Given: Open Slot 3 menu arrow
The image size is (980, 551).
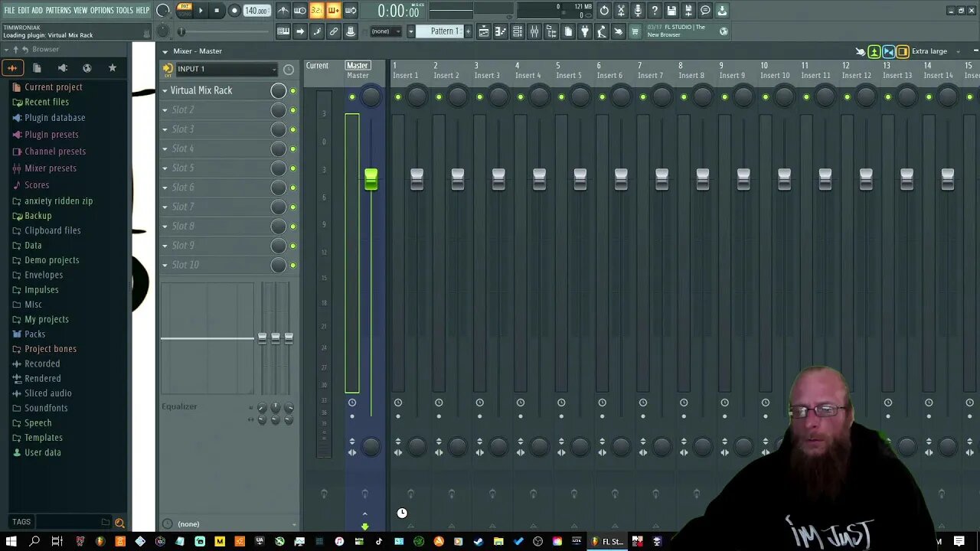Looking at the screenshot, I should (165, 129).
